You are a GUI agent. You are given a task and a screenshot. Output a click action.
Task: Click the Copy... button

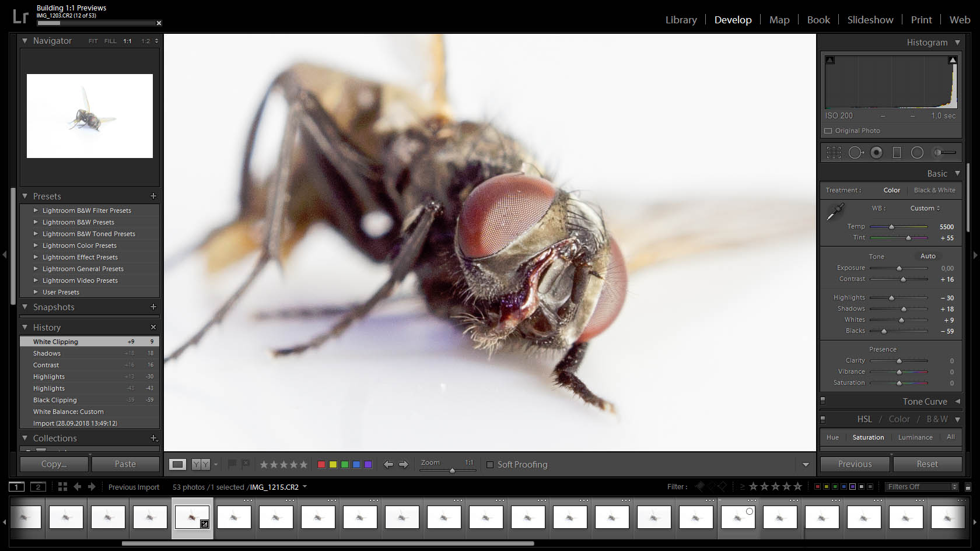point(54,464)
